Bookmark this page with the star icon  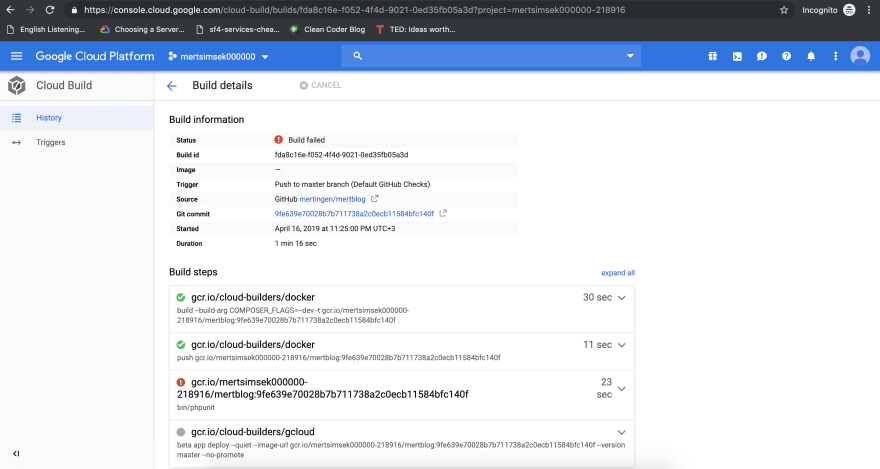coord(783,10)
